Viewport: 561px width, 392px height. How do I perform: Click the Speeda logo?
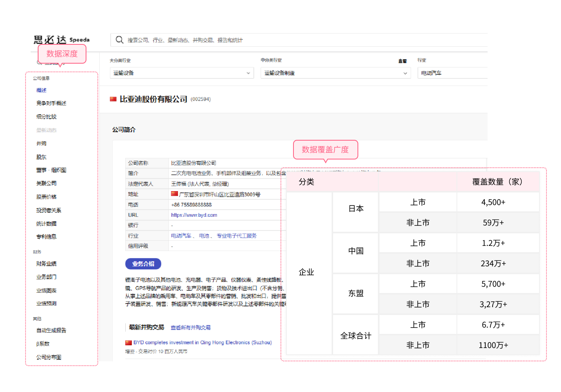(x=61, y=40)
